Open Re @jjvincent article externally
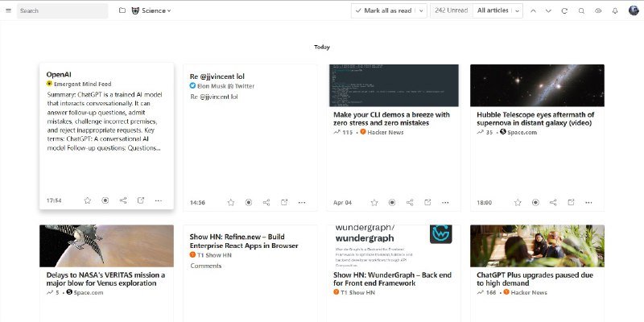Image resolution: width=644 pixels, height=322 pixels. tap(284, 203)
